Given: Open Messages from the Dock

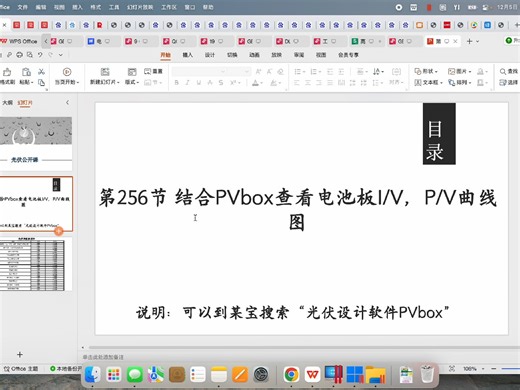Looking at the screenshot, I should point(134,374).
